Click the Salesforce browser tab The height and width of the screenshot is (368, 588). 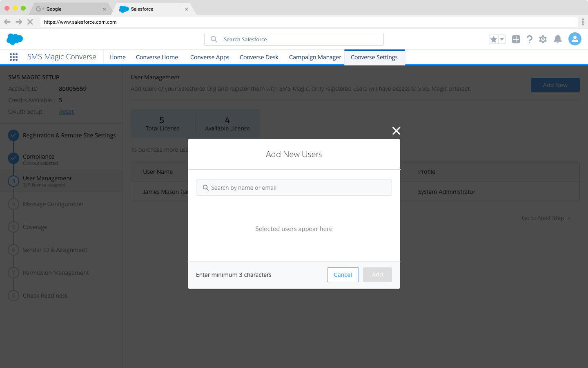click(153, 9)
